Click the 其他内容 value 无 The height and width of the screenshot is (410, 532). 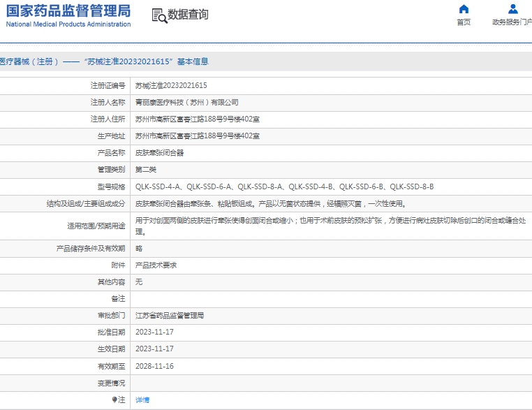tap(139, 281)
